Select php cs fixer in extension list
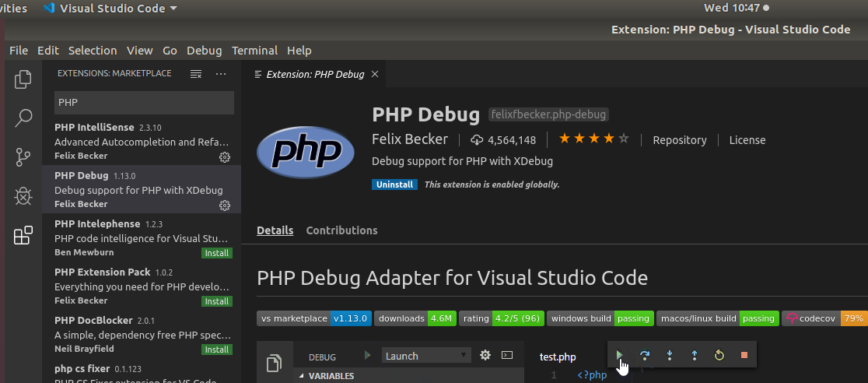This screenshot has height=383, width=868. click(142, 371)
